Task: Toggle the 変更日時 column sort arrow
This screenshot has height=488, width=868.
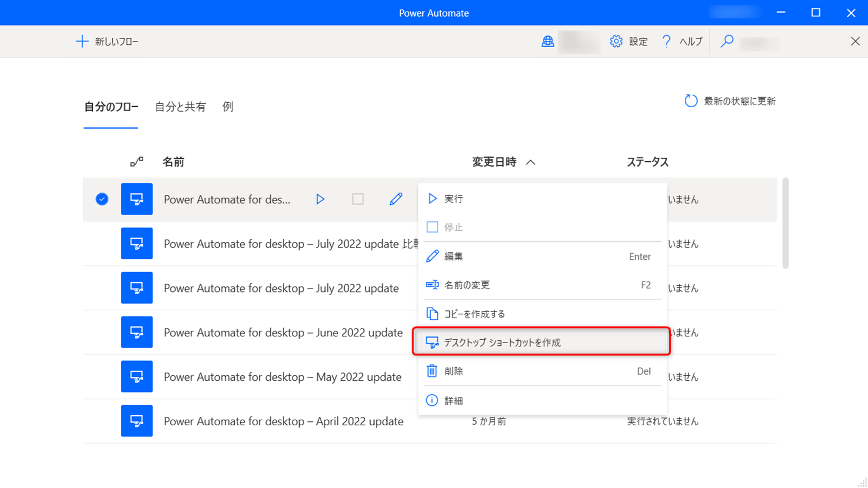Action: point(532,162)
